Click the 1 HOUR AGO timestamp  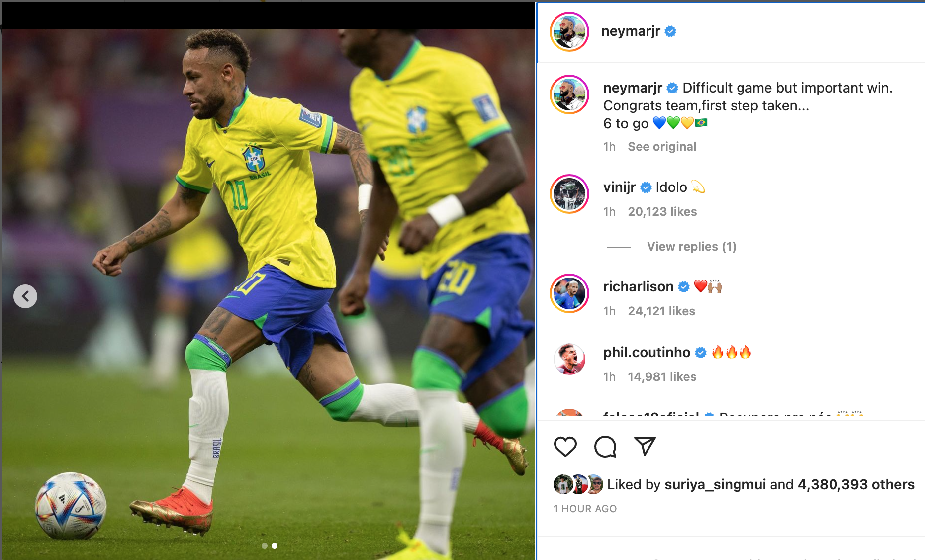coord(585,509)
